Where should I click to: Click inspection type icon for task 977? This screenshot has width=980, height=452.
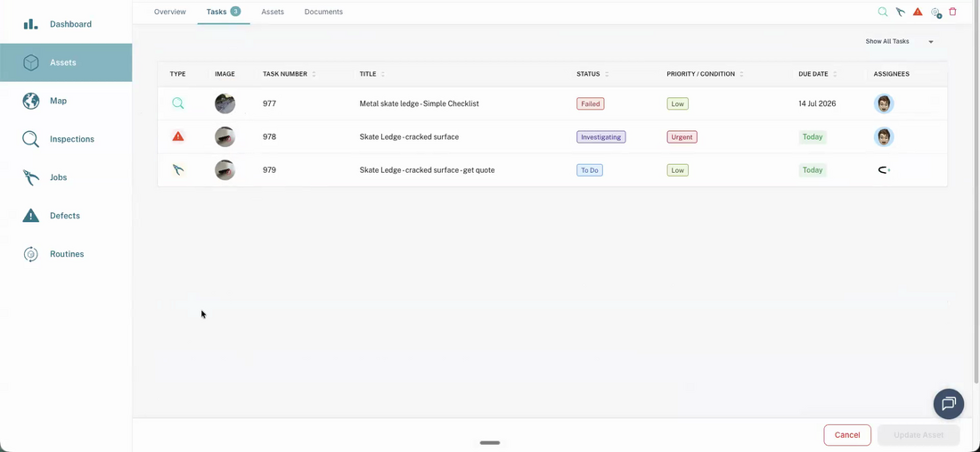178,103
